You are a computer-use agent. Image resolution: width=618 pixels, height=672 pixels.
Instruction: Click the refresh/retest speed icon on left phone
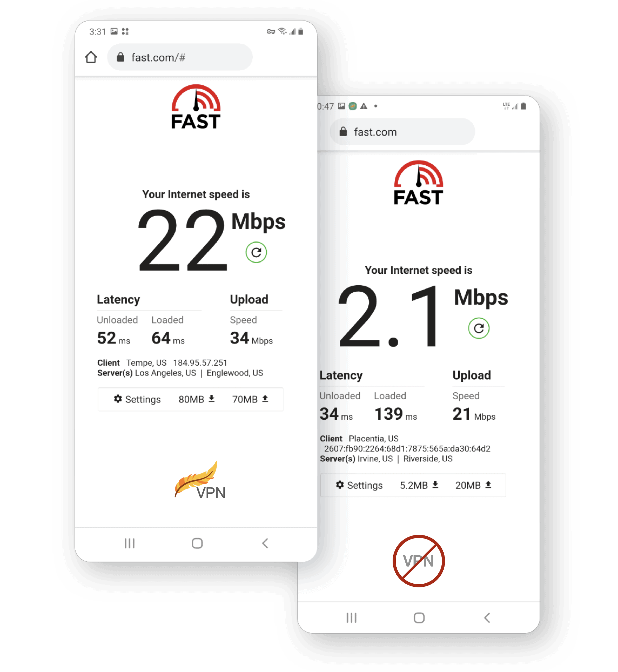pyautogui.click(x=256, y=252)
